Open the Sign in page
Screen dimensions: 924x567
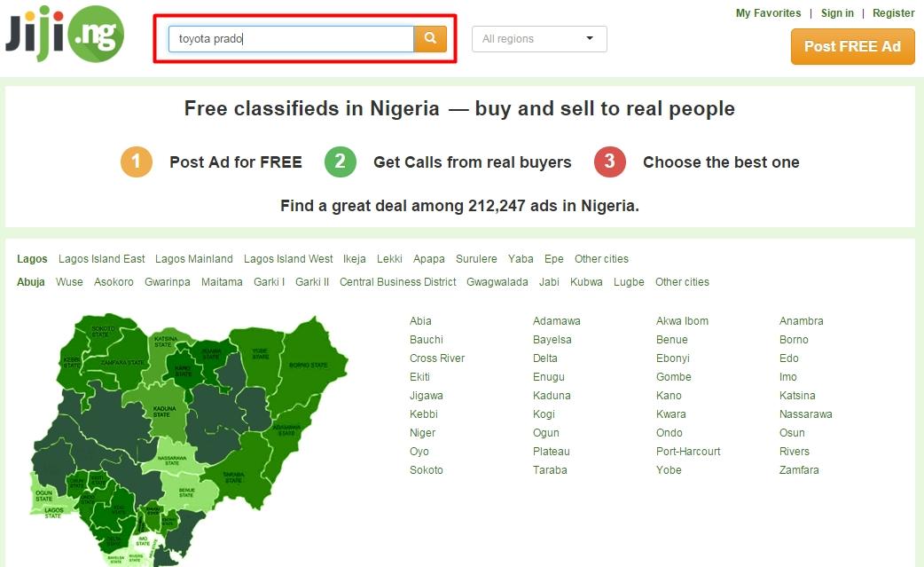pos(837,13)
